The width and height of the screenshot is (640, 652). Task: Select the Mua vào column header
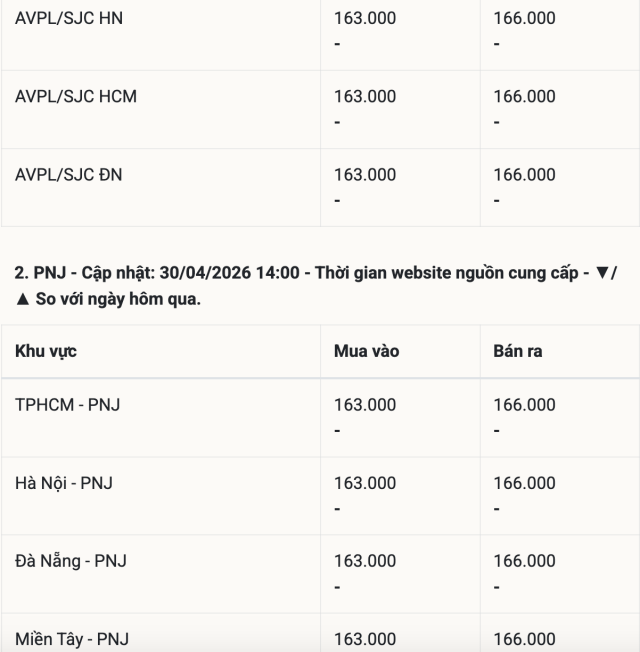point(366,352)
